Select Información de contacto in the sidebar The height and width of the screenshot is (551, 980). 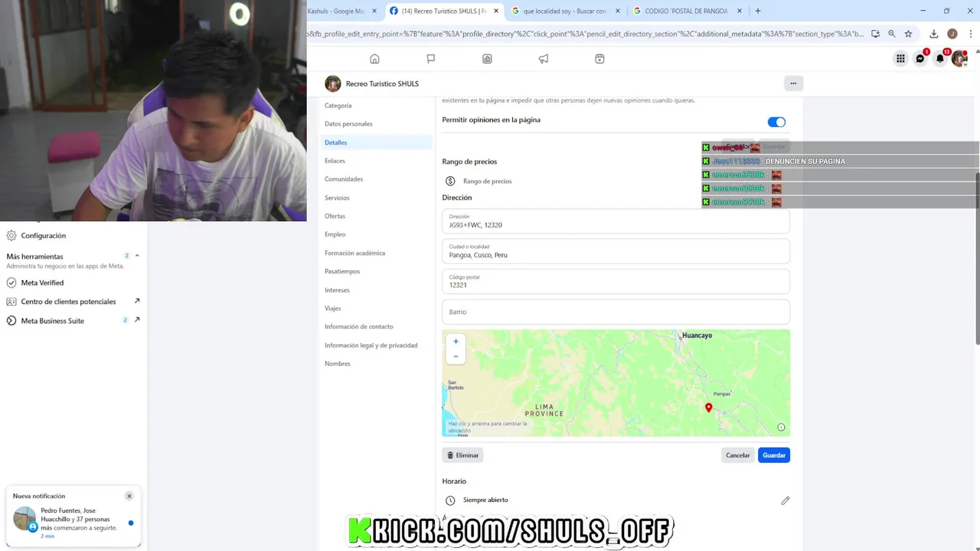coord(358,327)
